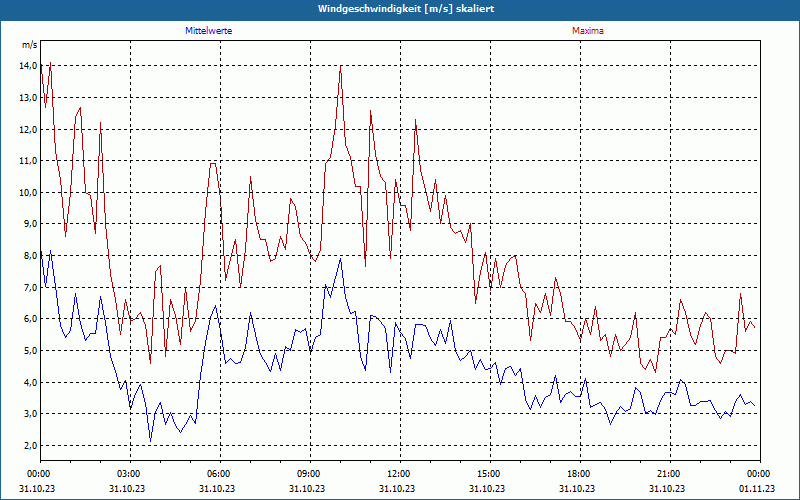Click the '21:00' time axis label
The image size is (800, 500).
670,474
